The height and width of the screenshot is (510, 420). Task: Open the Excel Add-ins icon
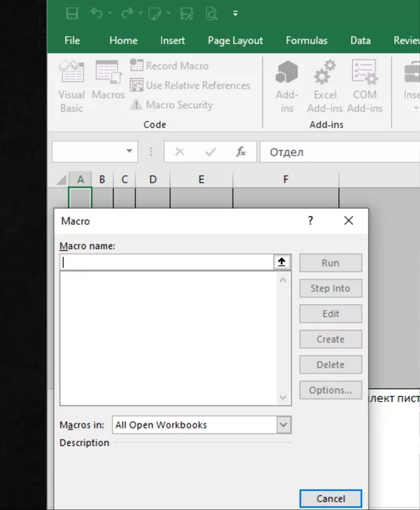click(325, 87)
